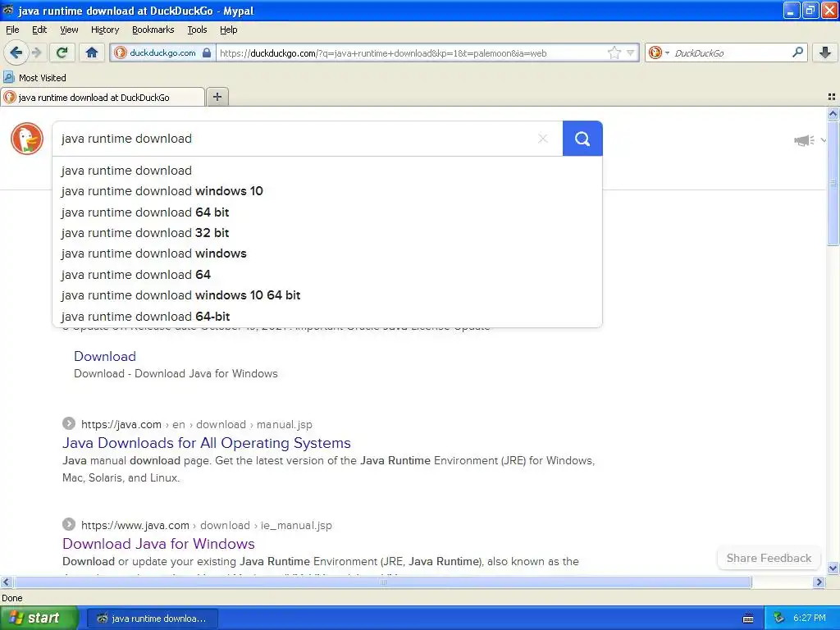Open the Tools menu
Image resolution: width=840 pixels, height=630 pixels.
(x=197, y=30)
